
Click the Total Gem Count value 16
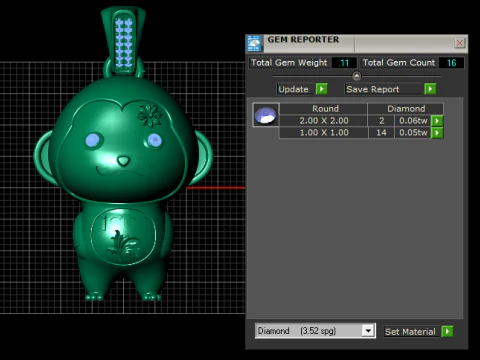(451, 63)
